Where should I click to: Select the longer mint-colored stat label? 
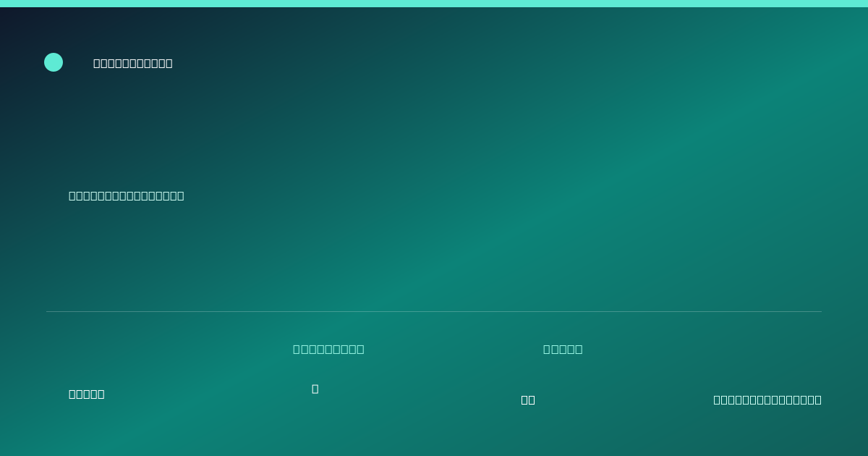pyautogui.click(x=328, y=349)
